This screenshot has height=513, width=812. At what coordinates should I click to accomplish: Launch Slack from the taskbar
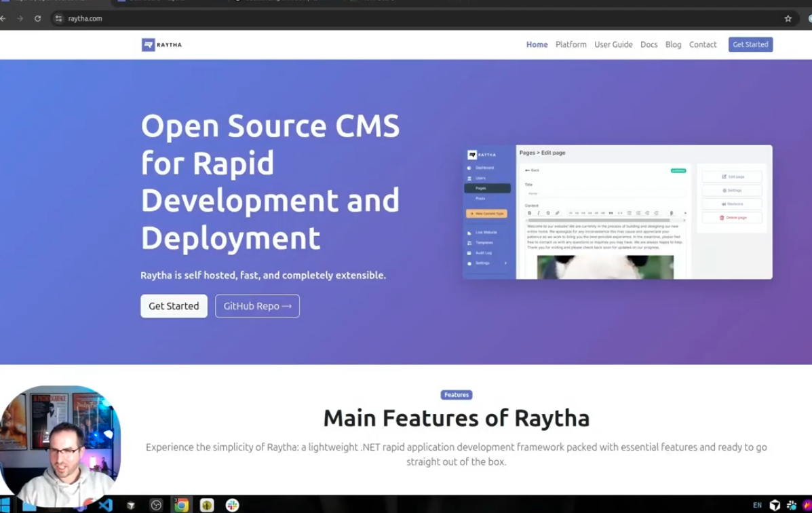pyautogui.click(x=232, y=505)
